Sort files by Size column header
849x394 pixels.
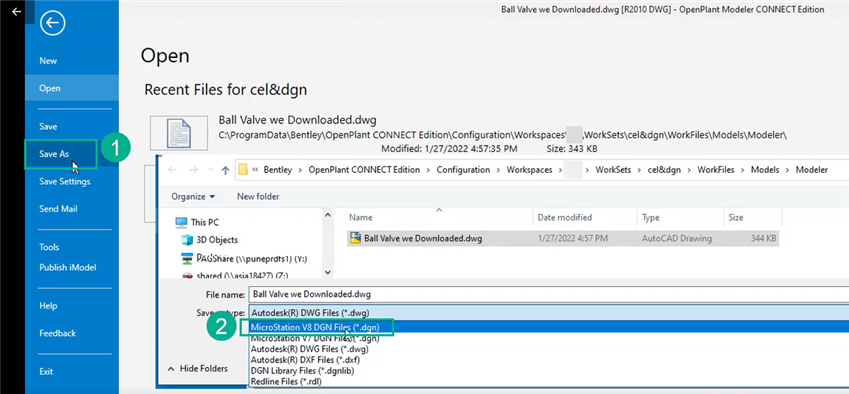pyautogui.click(x=735, y=218)
